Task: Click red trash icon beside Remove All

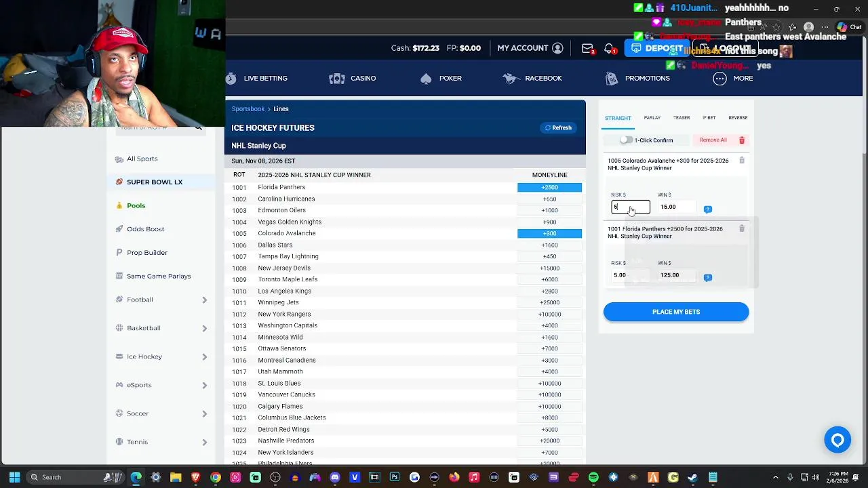Action: (x=742, y=140)
